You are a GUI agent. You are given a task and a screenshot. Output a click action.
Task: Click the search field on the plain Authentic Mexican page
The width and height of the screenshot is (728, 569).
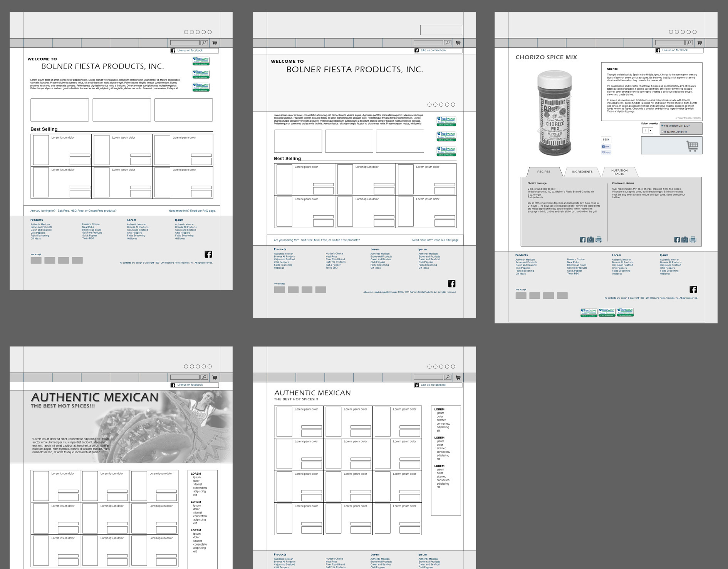click(428, 377)
